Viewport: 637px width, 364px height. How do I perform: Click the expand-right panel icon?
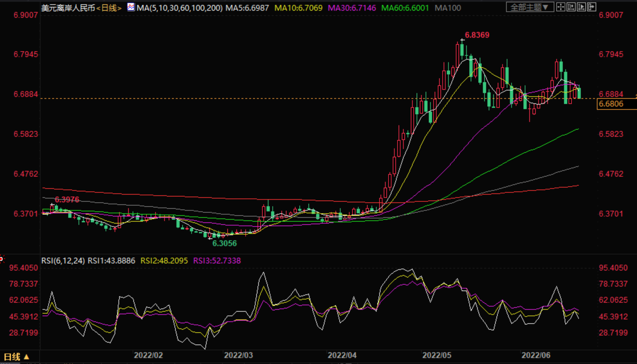click(591, 7)
